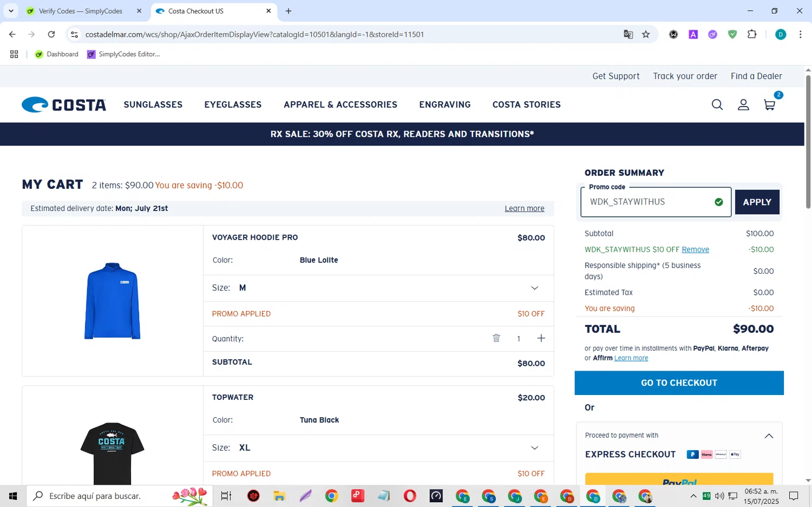The width and height of the screenshot is (812, 507).
Task: Click the black Topwater shirt thumbnail
Action: 112,453
